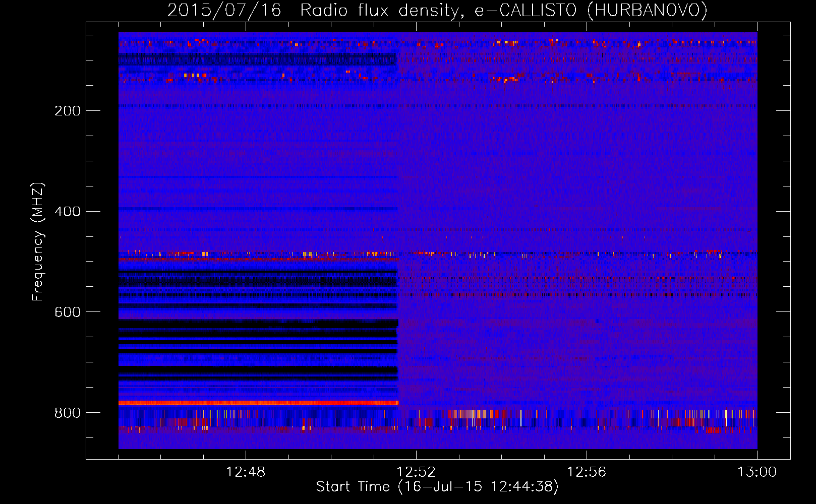The height and width of the screenshot is (504, 816).
Task: Click the 12:48 time tick label
Action: [246, 472]
